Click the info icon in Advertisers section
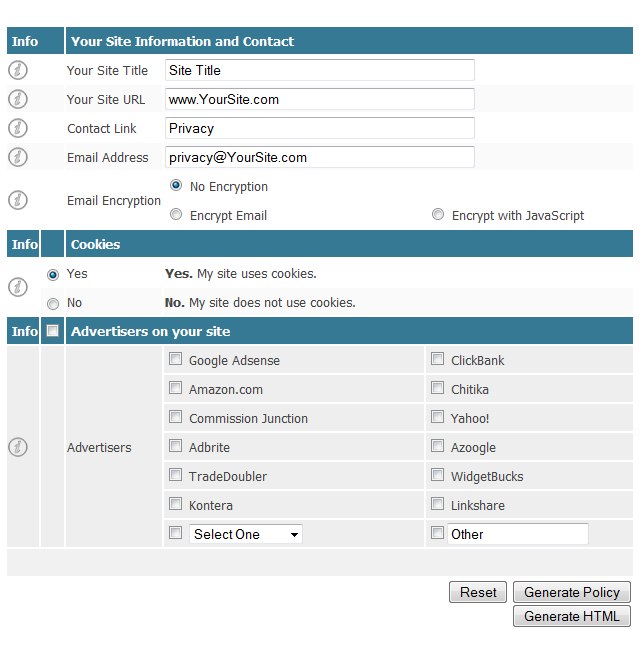Screen dimensions: 643x645 click(x=18, y=447)
